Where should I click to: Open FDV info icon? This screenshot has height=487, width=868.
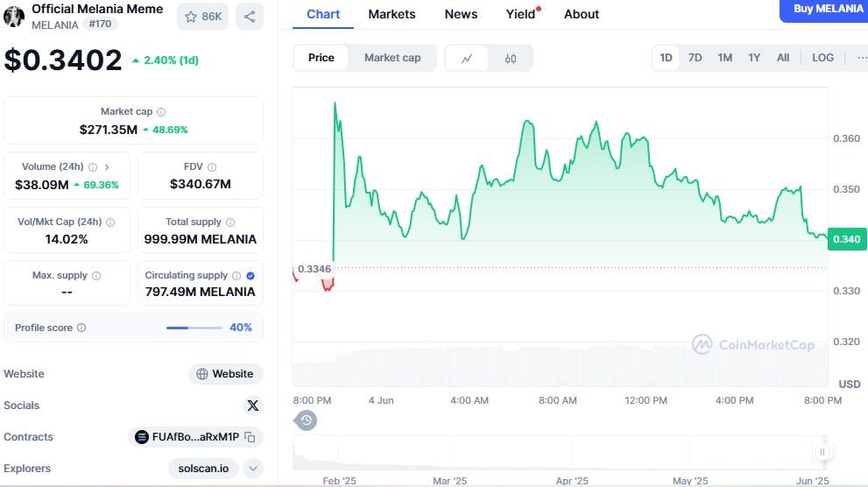coord(212,167)
